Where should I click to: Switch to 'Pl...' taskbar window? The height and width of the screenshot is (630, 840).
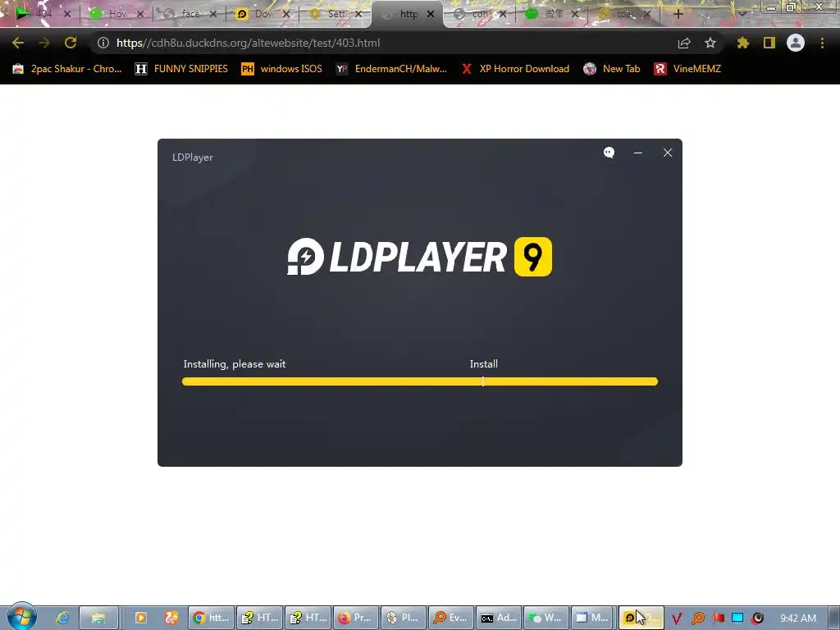[x=403, y=618]
